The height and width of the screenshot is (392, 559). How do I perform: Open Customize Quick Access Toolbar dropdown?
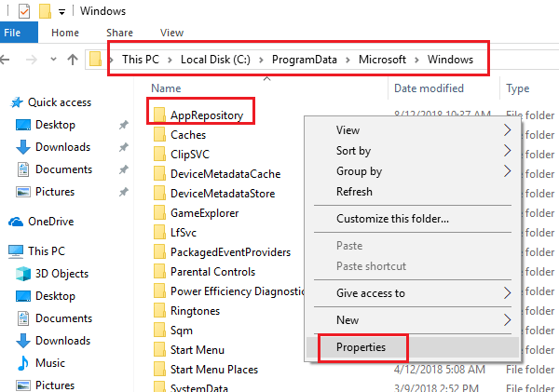[x=61, y=12]
